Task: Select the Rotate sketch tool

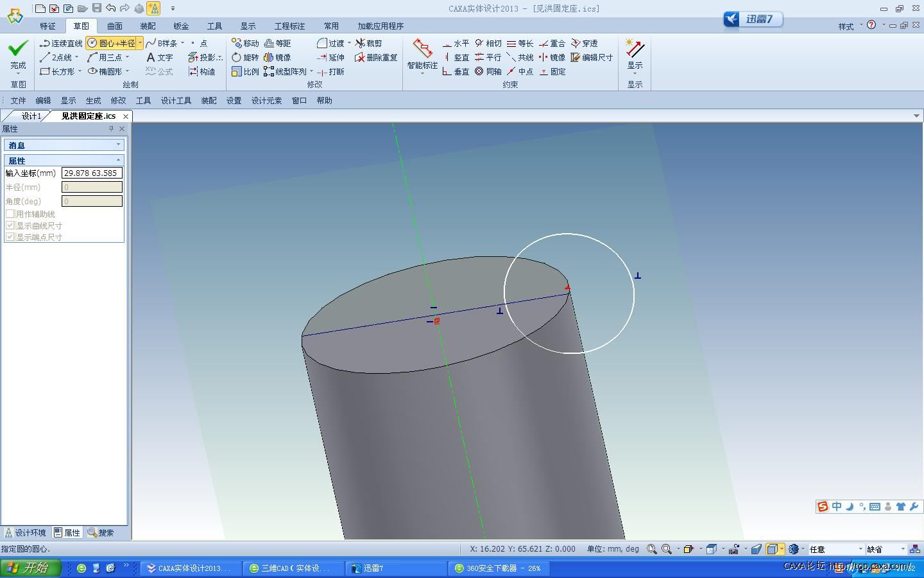Action: pos(245,57)
